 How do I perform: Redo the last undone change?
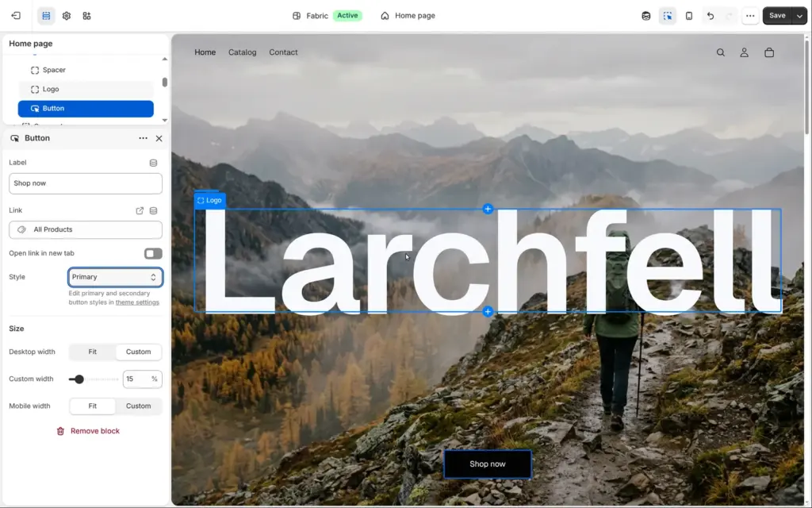pyautogui.click(x=730, y=16)
